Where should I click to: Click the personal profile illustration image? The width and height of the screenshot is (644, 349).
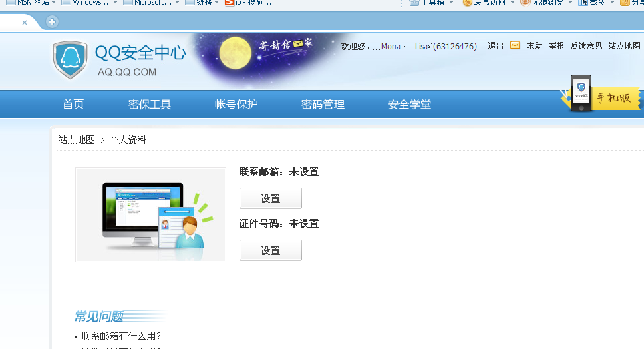point(151,214)
